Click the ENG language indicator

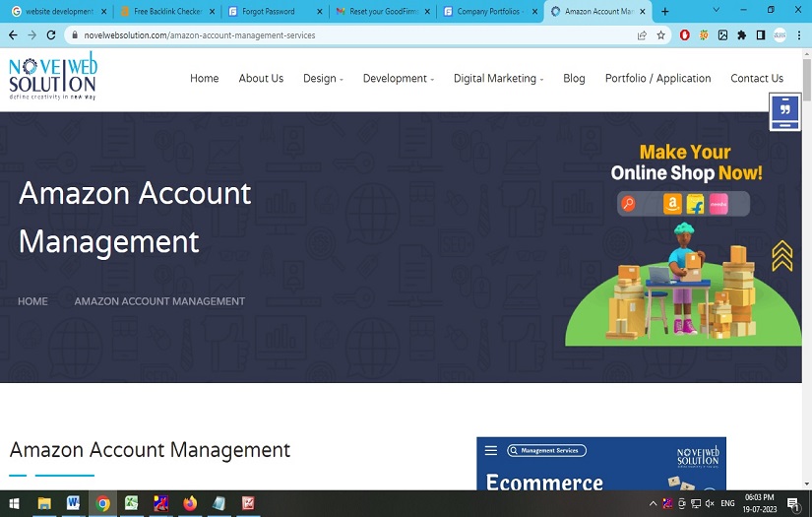tap(727, 503)
